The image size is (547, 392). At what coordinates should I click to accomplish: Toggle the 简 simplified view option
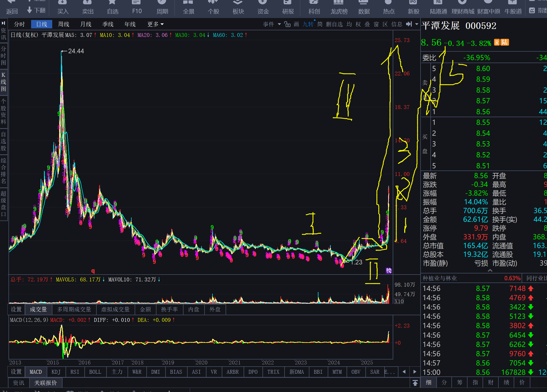click(x=320, y=24)
